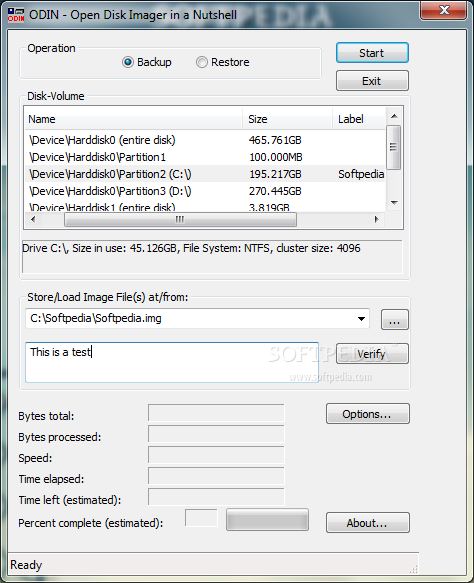Viewport: 474px width, 583px height.
Task: Click the ODIN application icon in title bar
Action: (16, 15)
